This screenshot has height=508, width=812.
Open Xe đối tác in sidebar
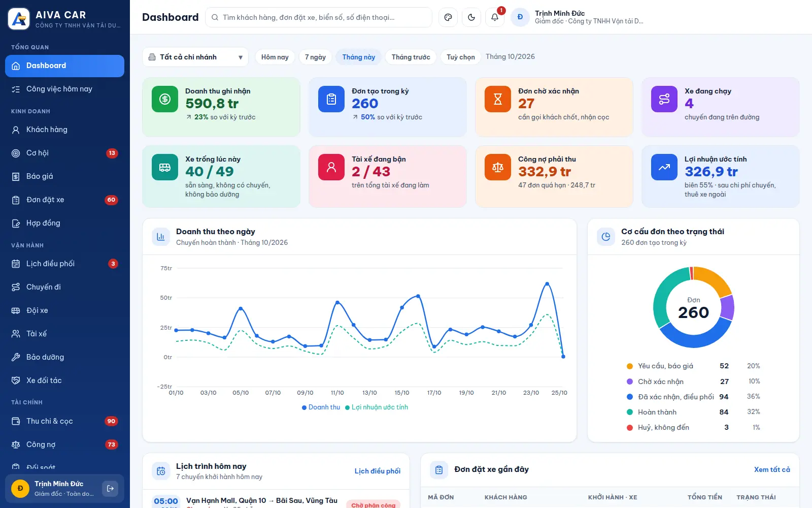64,380
